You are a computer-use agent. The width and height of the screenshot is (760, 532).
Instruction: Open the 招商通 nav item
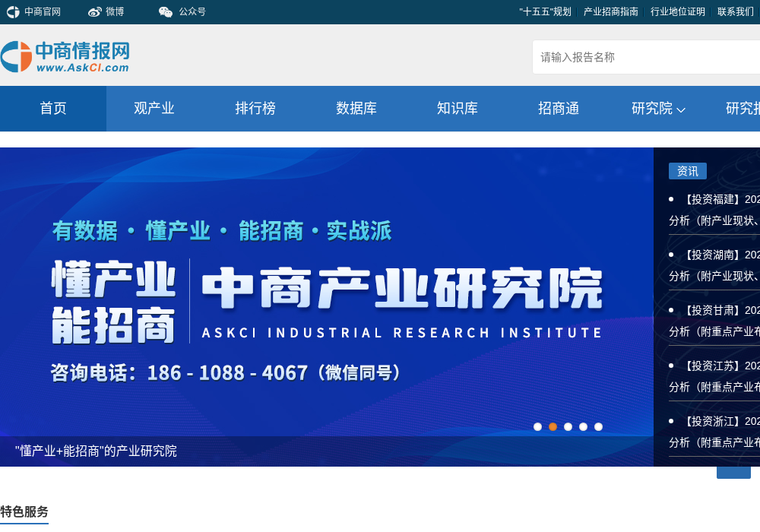coord(559,108)
